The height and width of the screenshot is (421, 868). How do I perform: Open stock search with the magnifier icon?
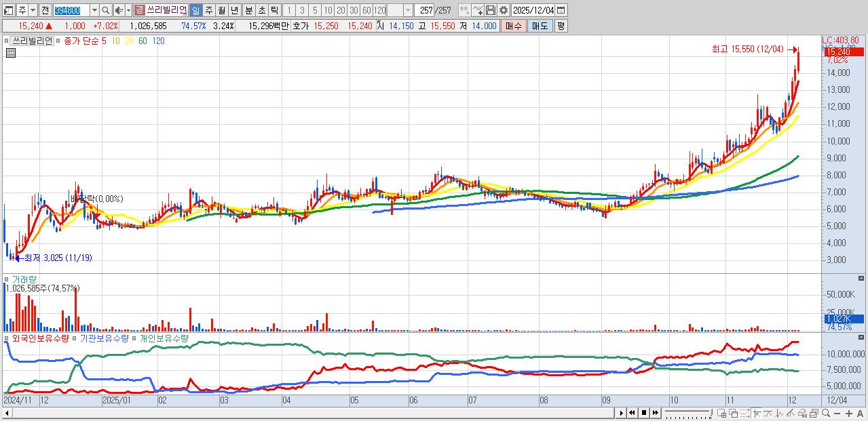click(x=106, y=10)
